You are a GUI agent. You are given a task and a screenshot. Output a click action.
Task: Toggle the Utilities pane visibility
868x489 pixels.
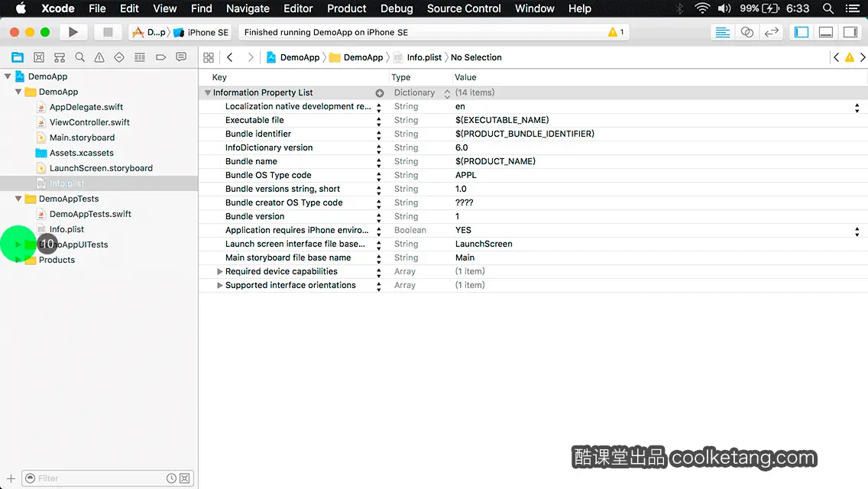tap(850, 32)
